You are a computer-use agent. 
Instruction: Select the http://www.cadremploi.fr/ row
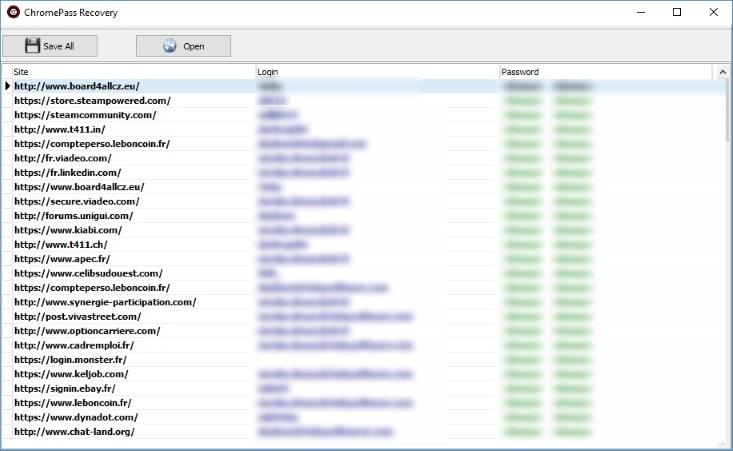point(365,345)
